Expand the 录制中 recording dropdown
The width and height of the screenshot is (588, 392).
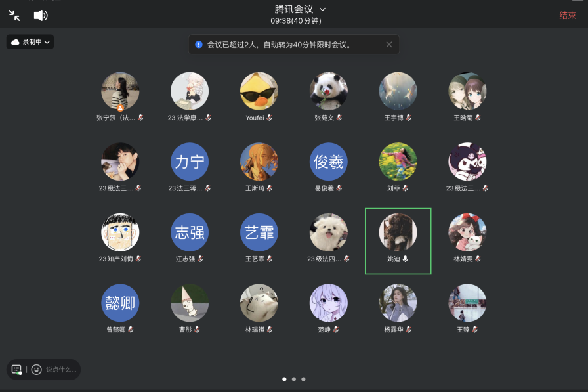point(30,42)
